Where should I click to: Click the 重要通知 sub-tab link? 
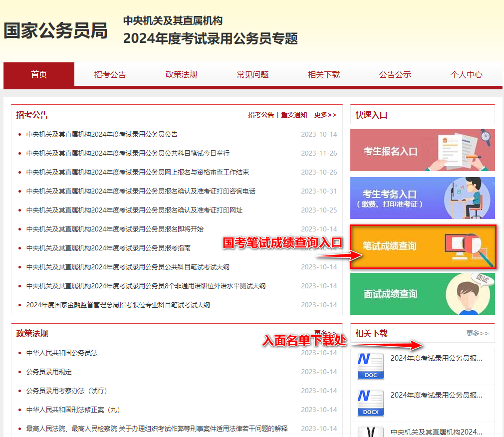pos(294,115)
